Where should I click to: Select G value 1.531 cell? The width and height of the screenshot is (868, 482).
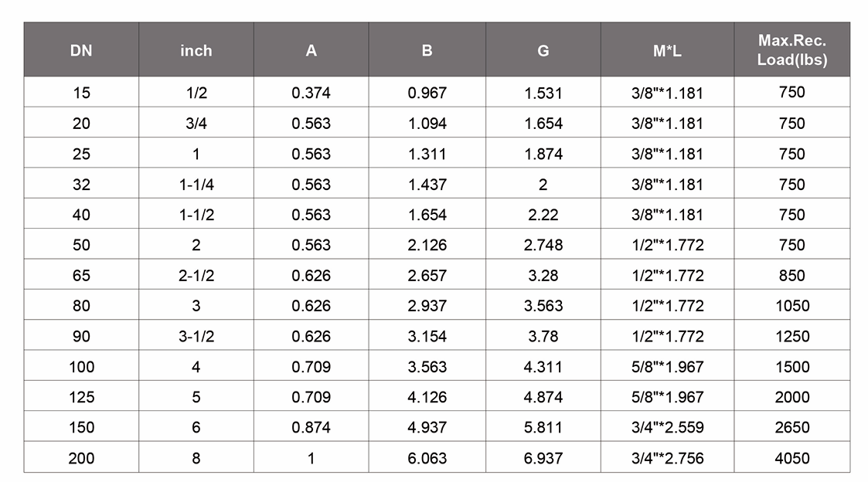(543, 93)
